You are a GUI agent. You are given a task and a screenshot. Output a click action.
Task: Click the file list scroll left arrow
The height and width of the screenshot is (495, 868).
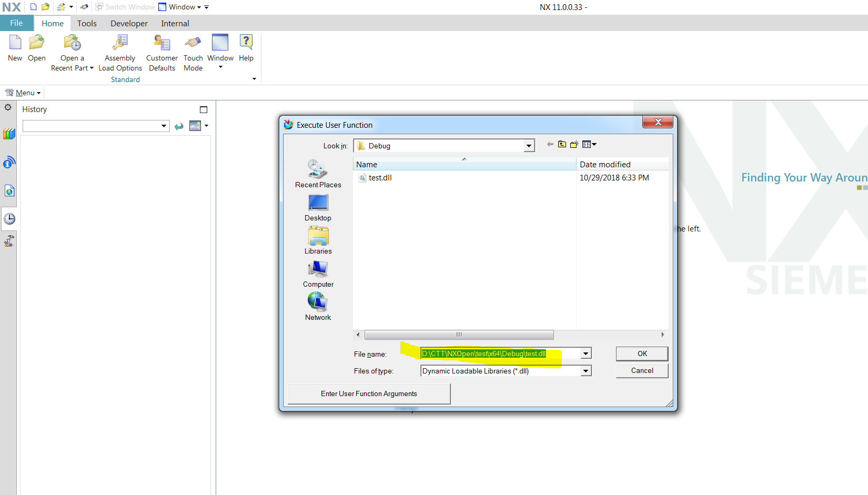click(358, 335)
